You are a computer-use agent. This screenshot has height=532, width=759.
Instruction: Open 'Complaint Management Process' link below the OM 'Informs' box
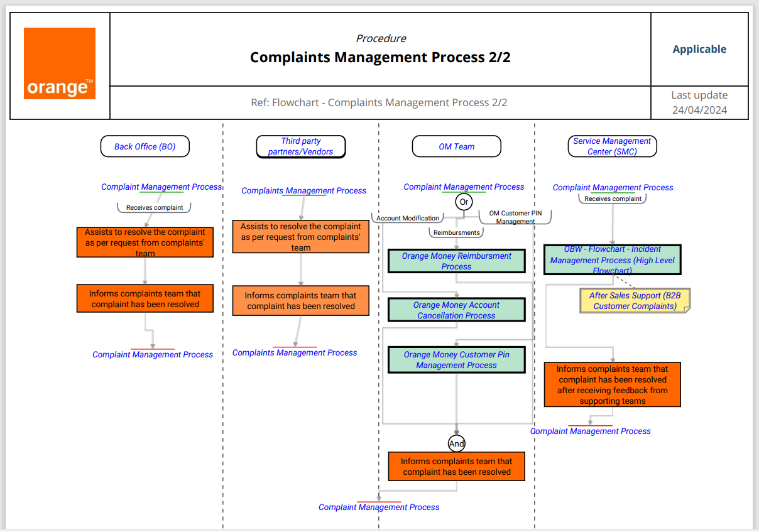(379, 507)
